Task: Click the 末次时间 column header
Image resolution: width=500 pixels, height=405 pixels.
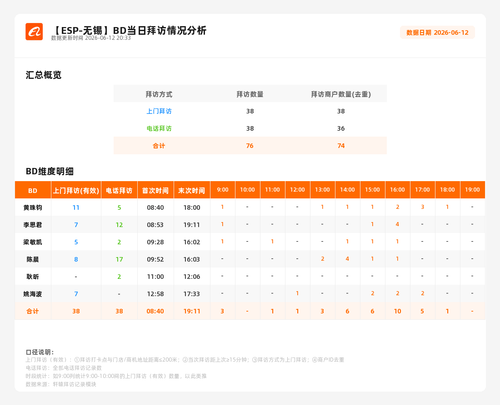Action: click(192, 191)
